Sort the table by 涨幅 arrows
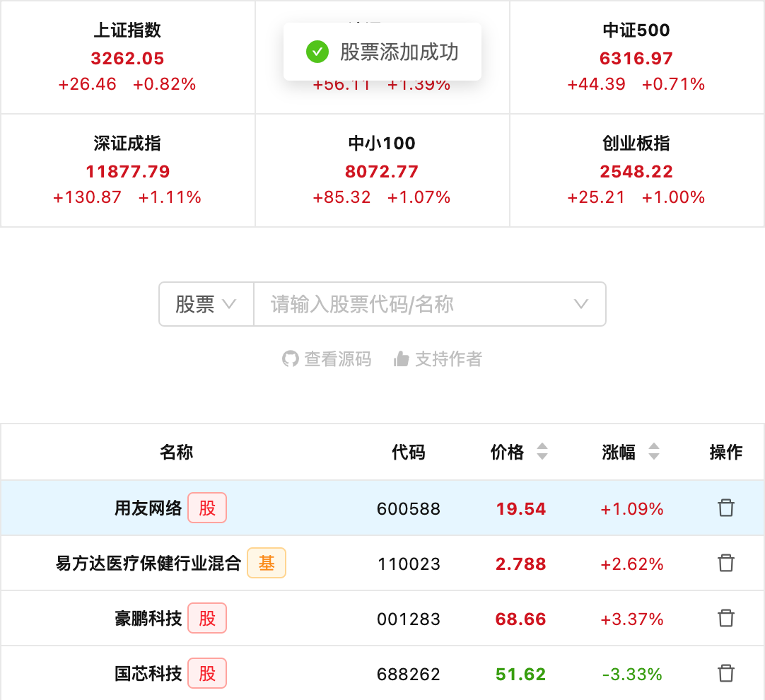 click(654, 451)
